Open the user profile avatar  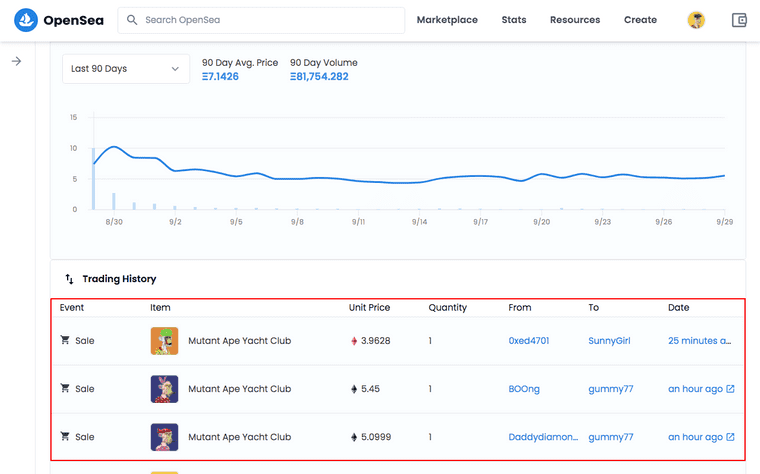pyautogui.click(x=696, y=20)
